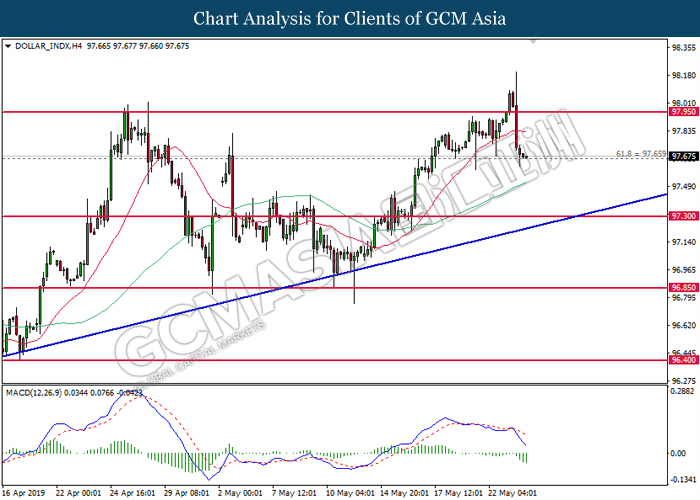Select the DOLLAR_INDX,H4 symbol label
Viewport: 700px width, 500px height.
[x=44, y=46]
